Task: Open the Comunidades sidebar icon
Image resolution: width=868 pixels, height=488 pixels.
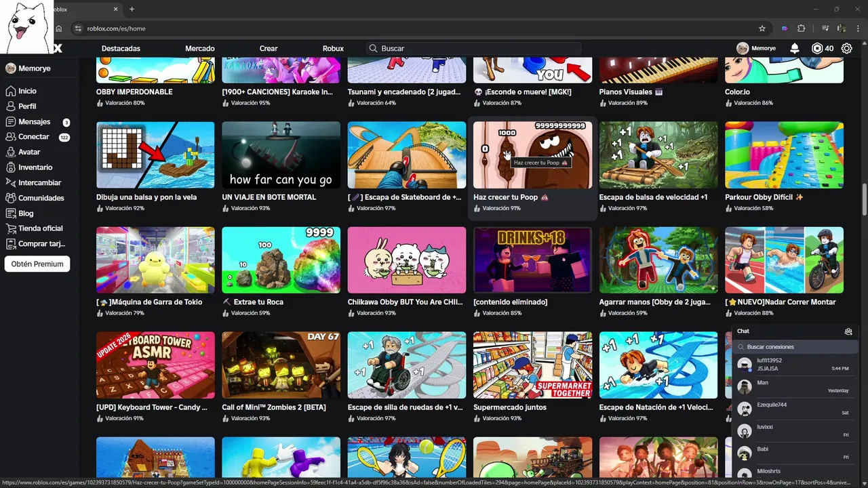Action: click(x=10, y=198)
